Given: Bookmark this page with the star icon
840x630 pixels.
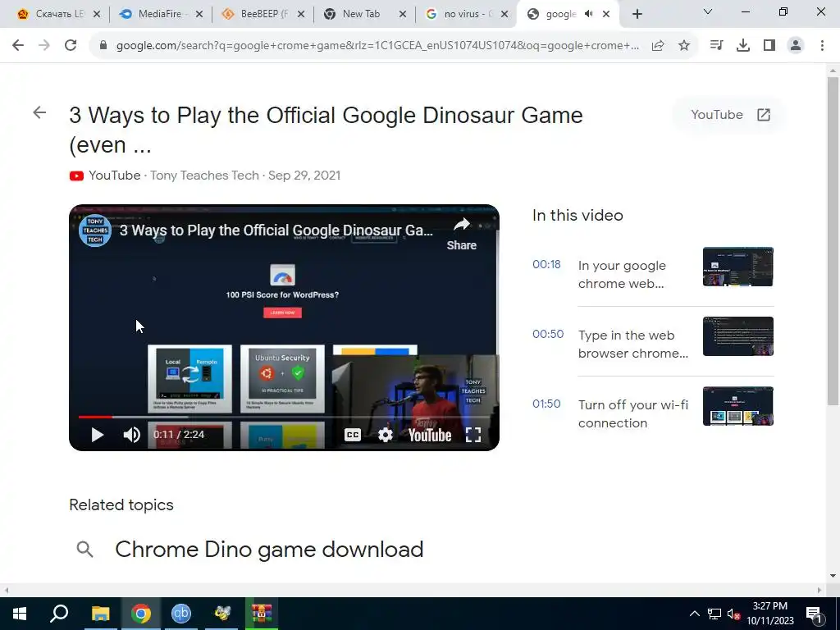Looking at the screenshot, I should pyautogui.click(x=684, y=46).
